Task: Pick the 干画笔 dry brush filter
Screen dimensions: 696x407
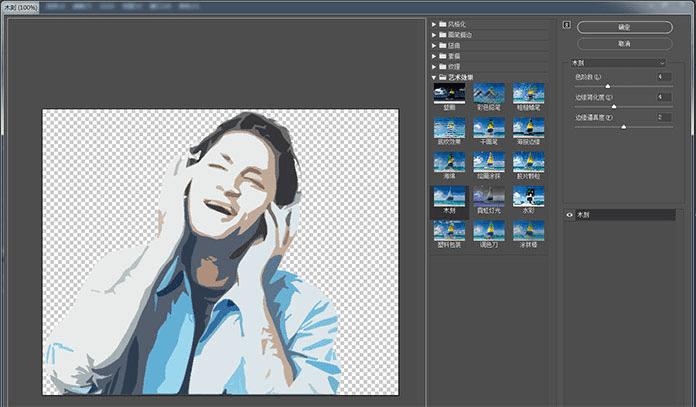Action: tap(489, 128)
